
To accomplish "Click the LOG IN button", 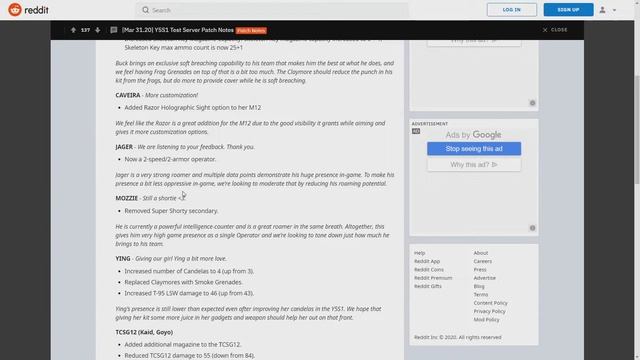I will 511,10.
